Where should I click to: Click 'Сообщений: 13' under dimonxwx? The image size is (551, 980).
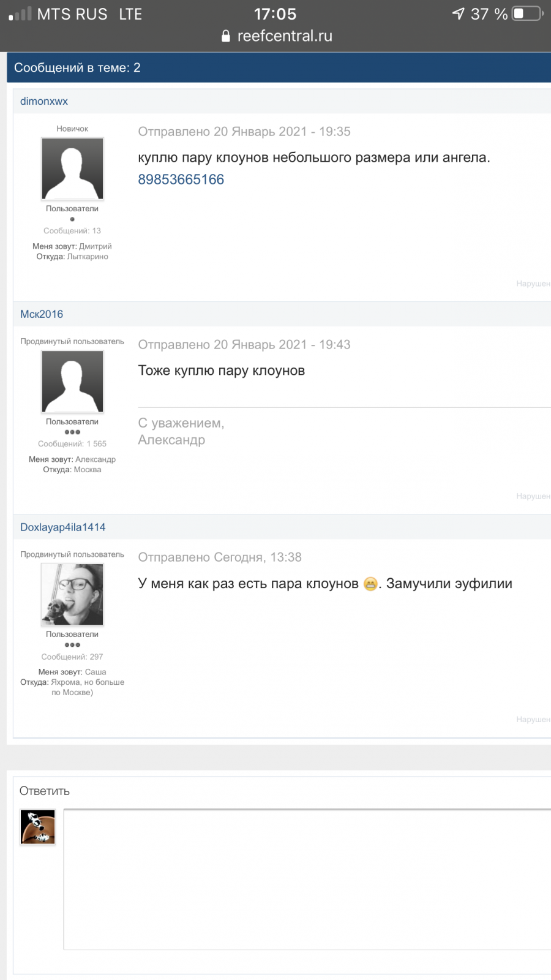[72, 231]
